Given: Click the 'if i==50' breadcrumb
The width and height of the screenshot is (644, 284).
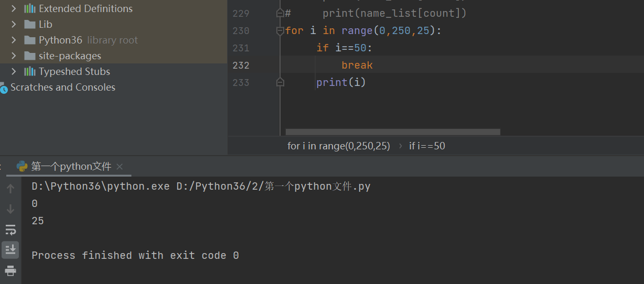Looking at the screenshot, I should click(x=427, y=146).
